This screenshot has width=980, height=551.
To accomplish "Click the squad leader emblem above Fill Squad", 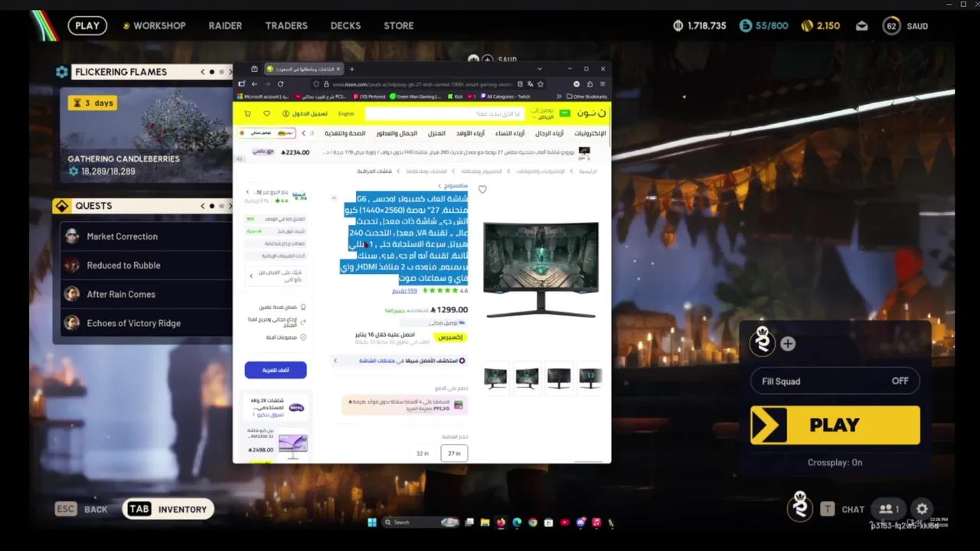I will [x=763, y=341].
